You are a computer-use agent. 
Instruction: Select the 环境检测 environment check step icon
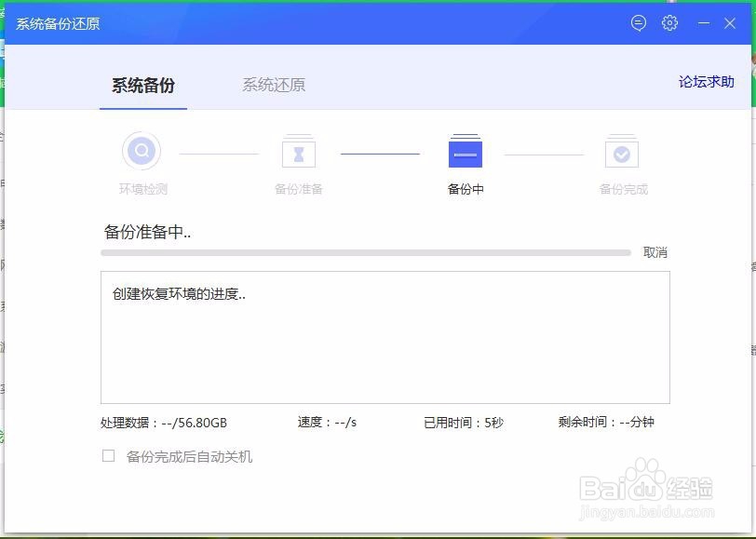point(141,151)
